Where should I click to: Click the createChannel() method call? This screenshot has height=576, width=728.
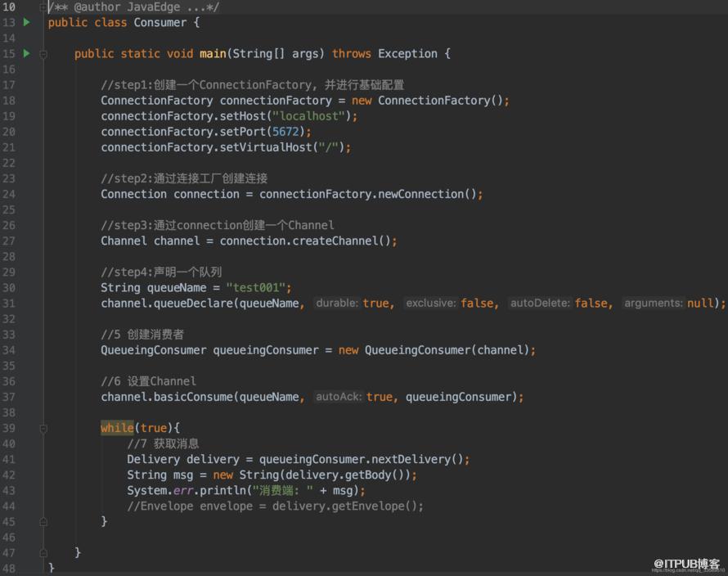(x=341, y=241)
